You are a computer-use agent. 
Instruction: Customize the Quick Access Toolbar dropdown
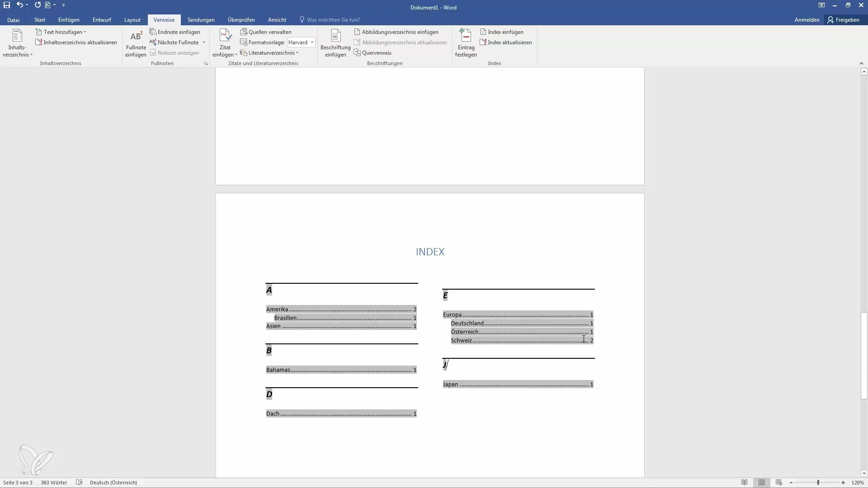point(63,5)
